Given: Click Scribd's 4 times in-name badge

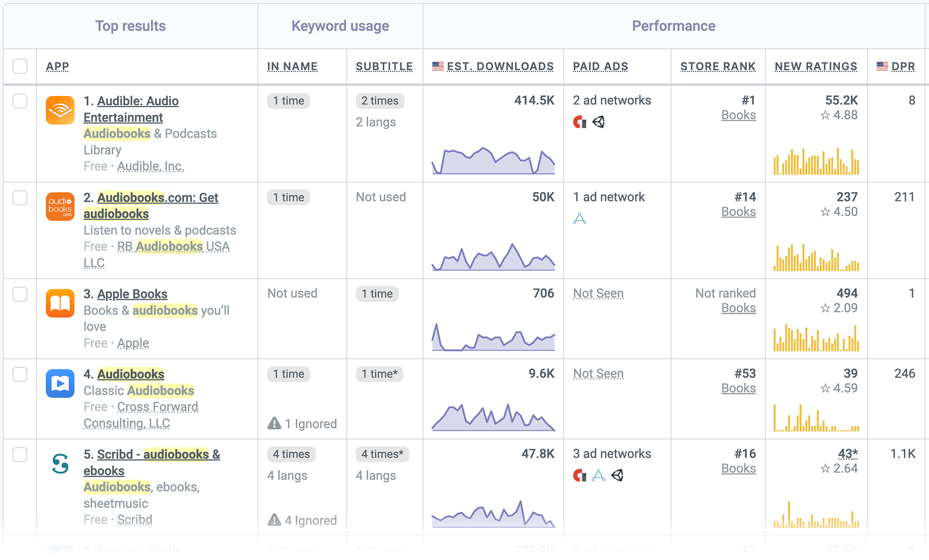Looking at the screenshot, I should pyautogui.click(x=291, y=454).
